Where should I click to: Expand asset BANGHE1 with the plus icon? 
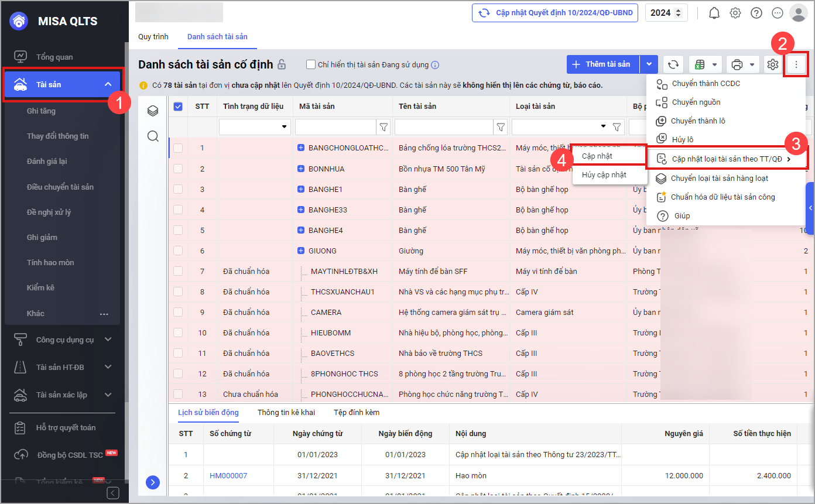click(x=301, y=189)
